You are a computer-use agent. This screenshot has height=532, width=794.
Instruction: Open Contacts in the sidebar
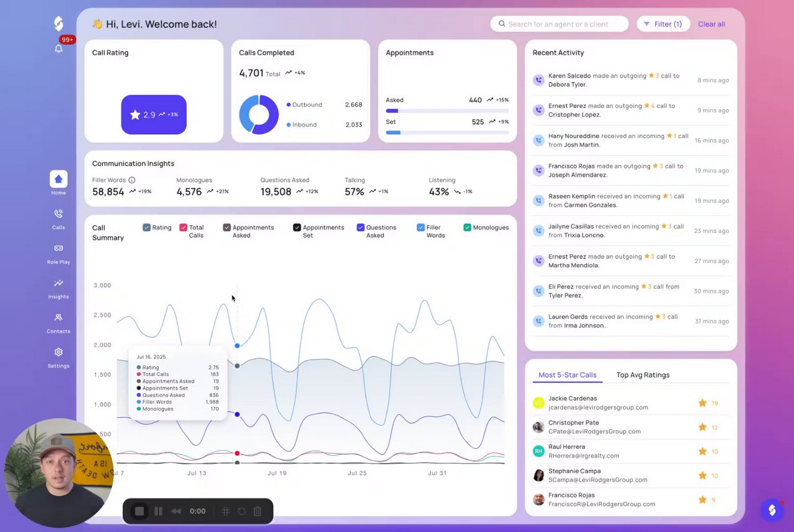click(58, 317)
